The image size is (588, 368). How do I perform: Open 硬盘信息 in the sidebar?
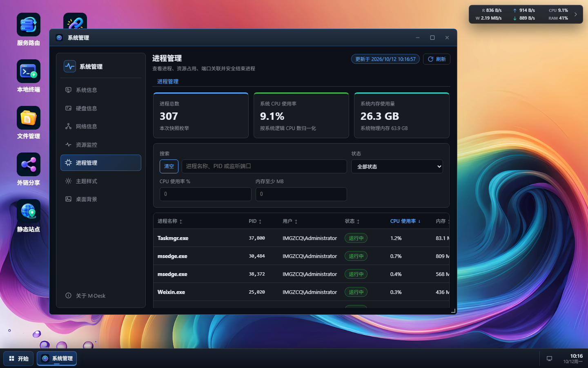click(x=101, y=108)
